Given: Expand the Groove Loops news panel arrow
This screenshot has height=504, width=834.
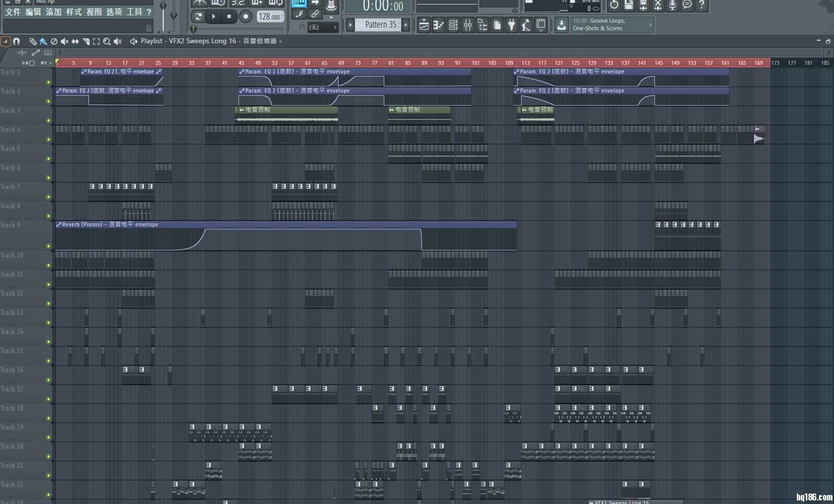Looking at the screenshot, I should tap(650, 25).
